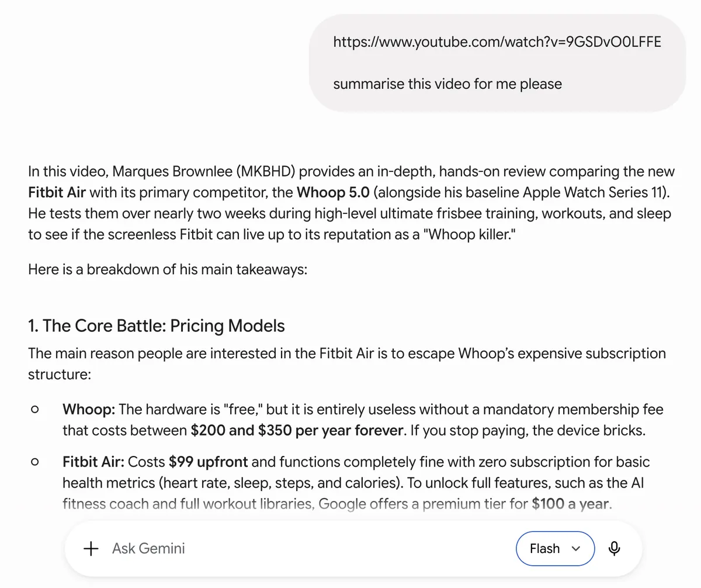
Task: Select the bold 'Whoop 5.0' text
Action: 333,193
